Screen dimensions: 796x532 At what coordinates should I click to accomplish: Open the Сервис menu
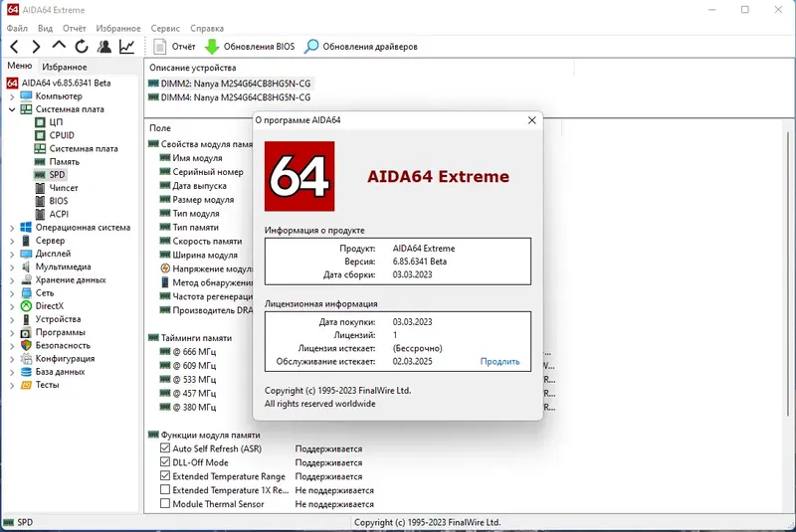tap(165, 29)
